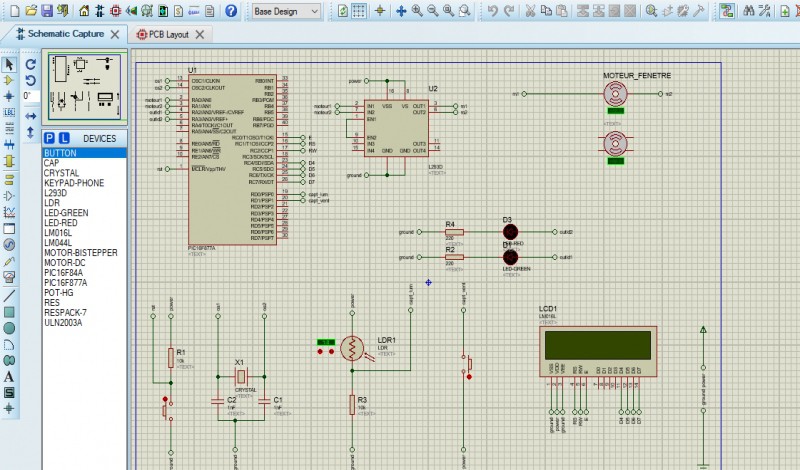Viewport: 800px width, 470px height.
Task: Click the Zoom In magnifier icon
Action: pyautogui.click(x=418, y=11)
